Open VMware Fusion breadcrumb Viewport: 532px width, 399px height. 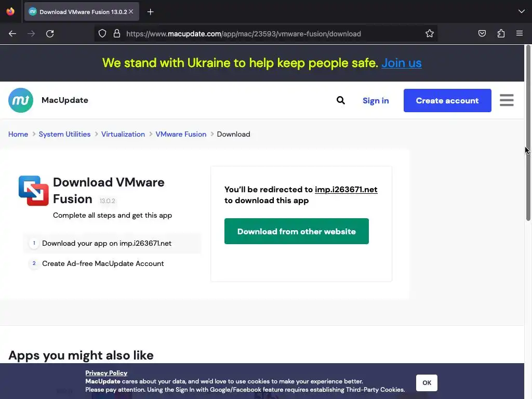click(x=181, y=134)
